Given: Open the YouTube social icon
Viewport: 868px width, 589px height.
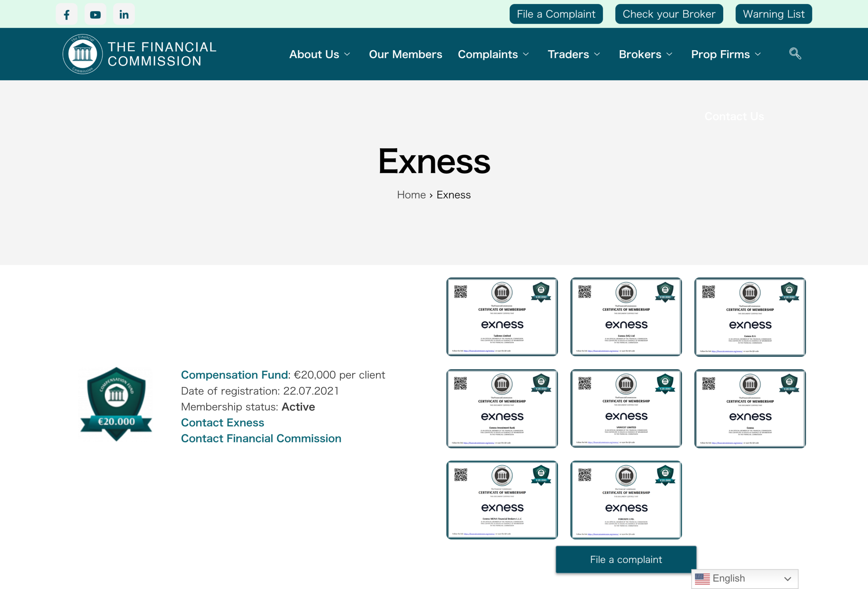Looking at the screenshot, I should [95, 14].
